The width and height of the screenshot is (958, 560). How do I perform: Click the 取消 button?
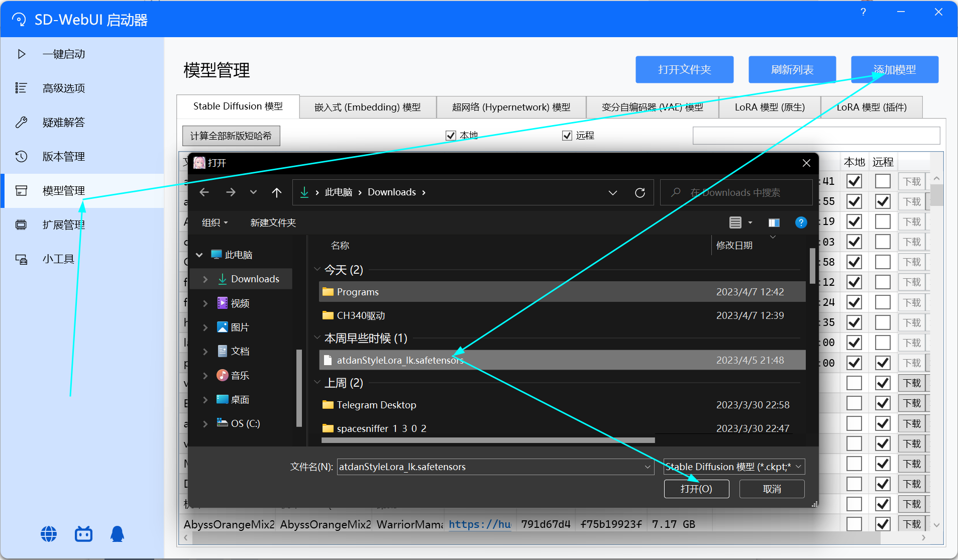pos(772,489)
